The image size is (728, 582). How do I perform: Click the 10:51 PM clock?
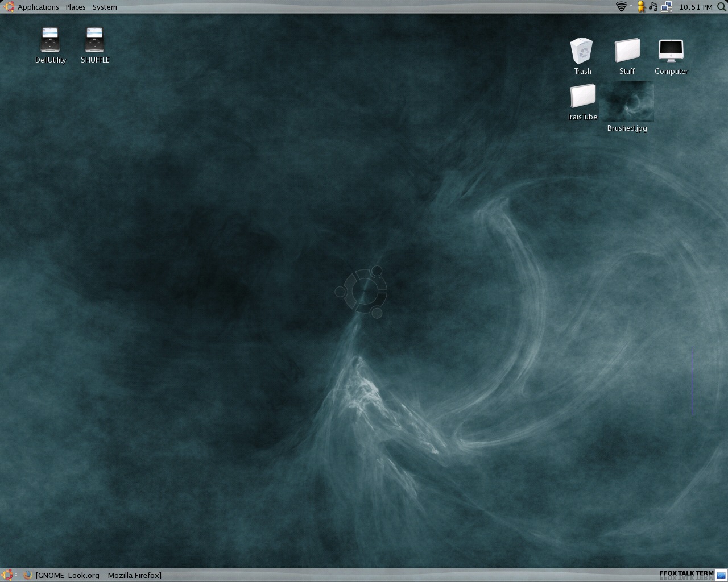(696, 7)
